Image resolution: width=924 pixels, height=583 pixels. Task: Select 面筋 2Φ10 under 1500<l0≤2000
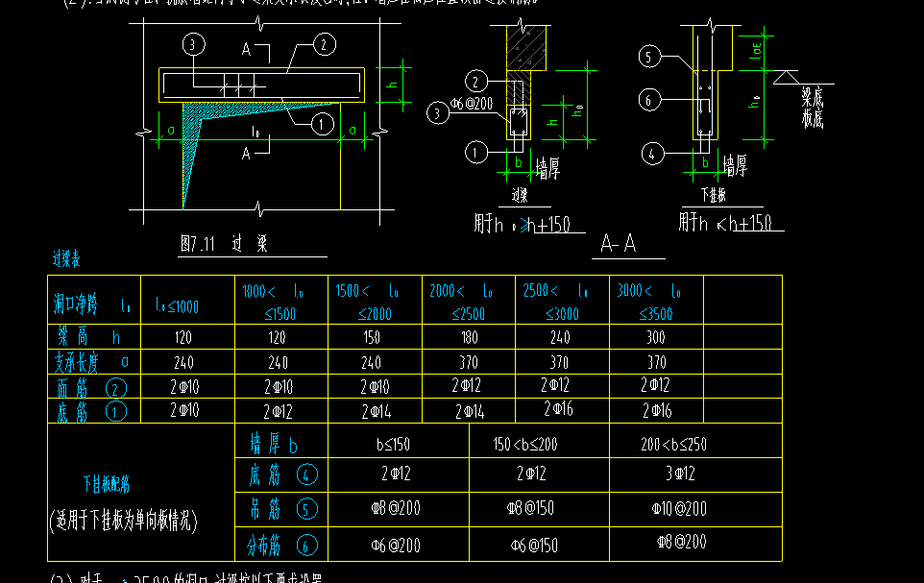click(x=376, y=387)
